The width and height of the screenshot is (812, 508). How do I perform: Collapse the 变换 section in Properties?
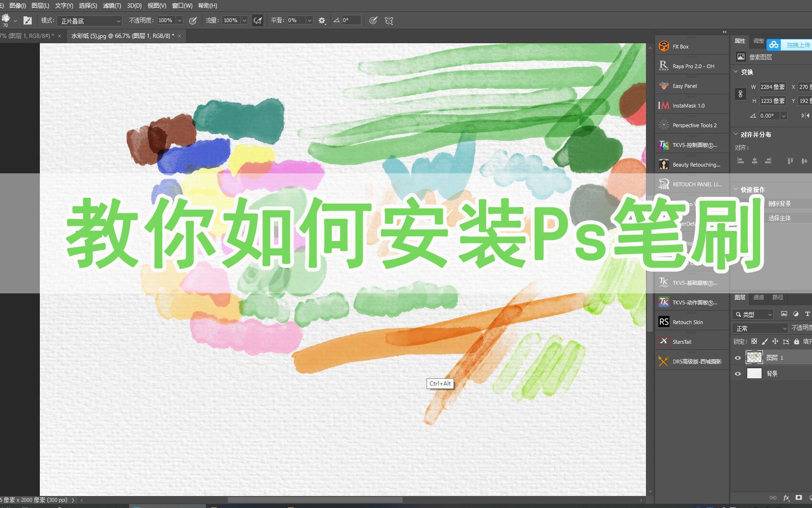pyautogui.click(x=736, y=72)
